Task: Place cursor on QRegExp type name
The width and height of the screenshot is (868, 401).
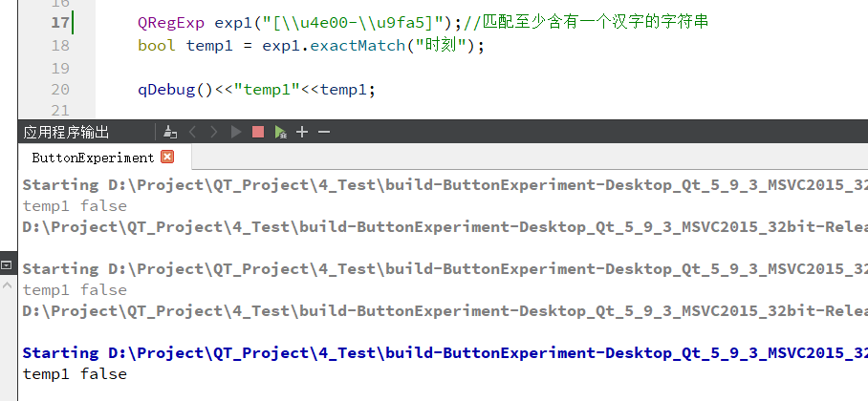Action: (x=170, y=21)
